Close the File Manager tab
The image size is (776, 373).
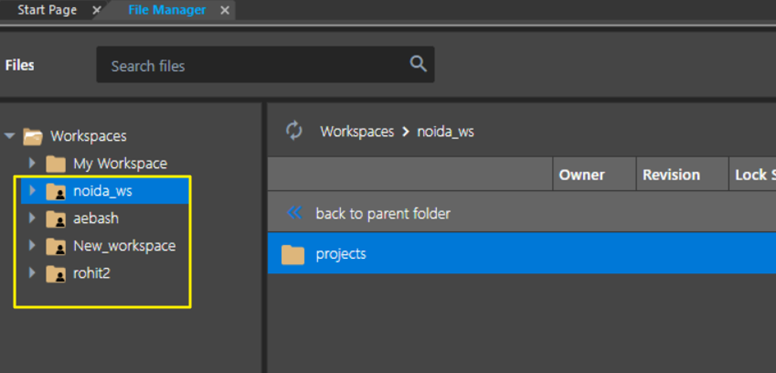[225, 10]
